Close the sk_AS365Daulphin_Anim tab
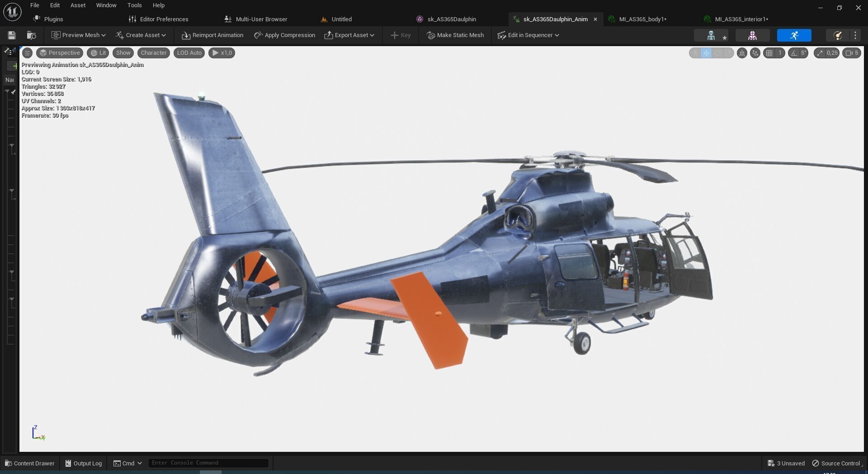 595,19
